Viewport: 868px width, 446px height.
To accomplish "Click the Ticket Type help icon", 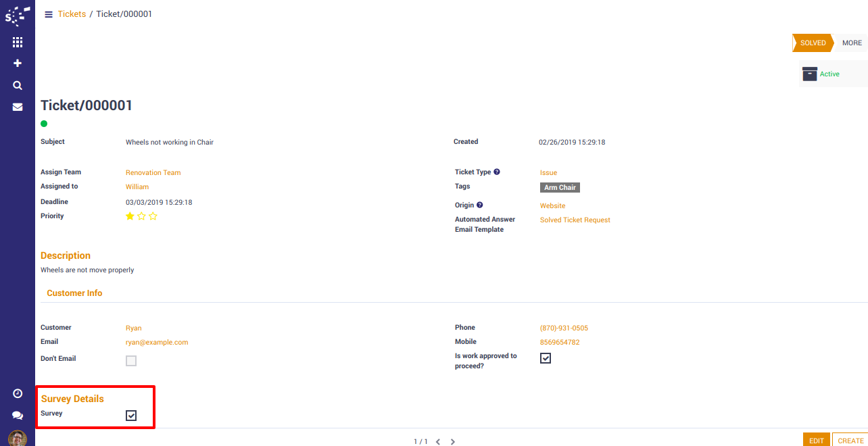I will click(497, 172).
